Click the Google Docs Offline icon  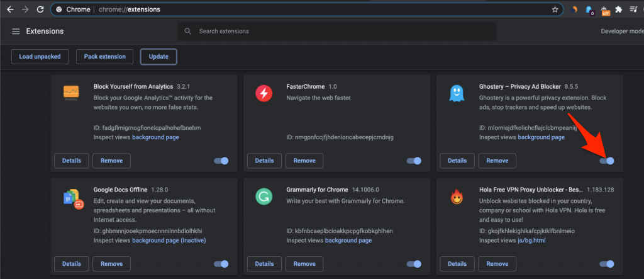tap(73, 199)
